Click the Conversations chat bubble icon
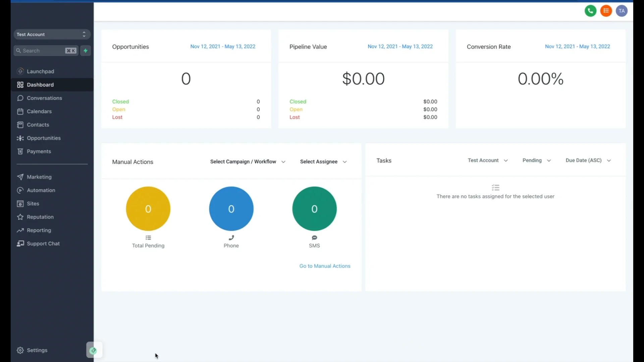Image resolution: width=644 pixels, height=362 pixels. click(x=20, y=98)
